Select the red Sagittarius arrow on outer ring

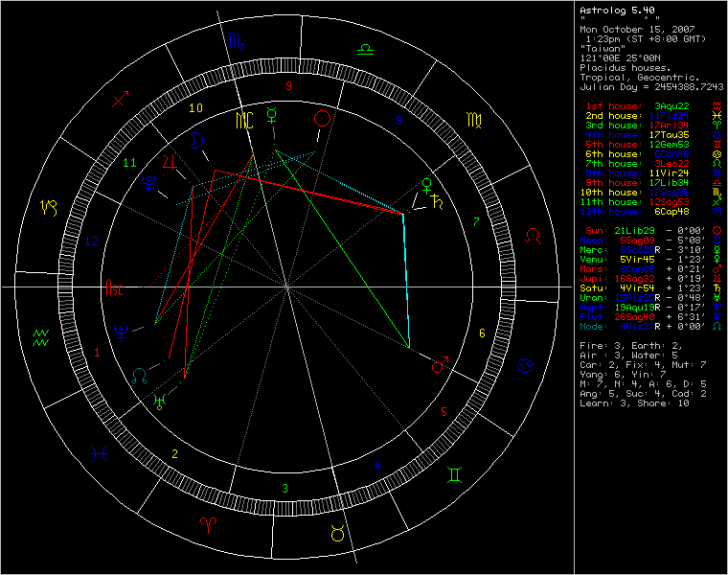tap(122, 99)
